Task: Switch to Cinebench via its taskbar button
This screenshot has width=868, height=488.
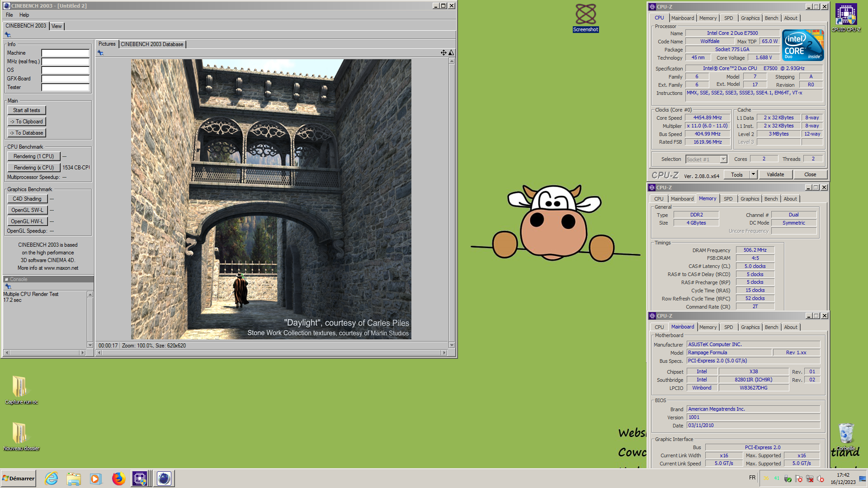Action: coord(164,479)
